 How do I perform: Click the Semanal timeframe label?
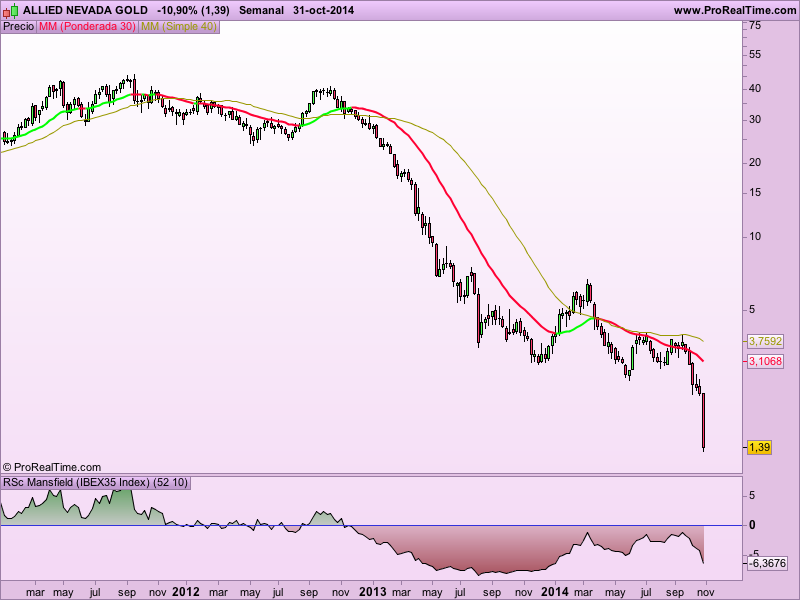261,10
